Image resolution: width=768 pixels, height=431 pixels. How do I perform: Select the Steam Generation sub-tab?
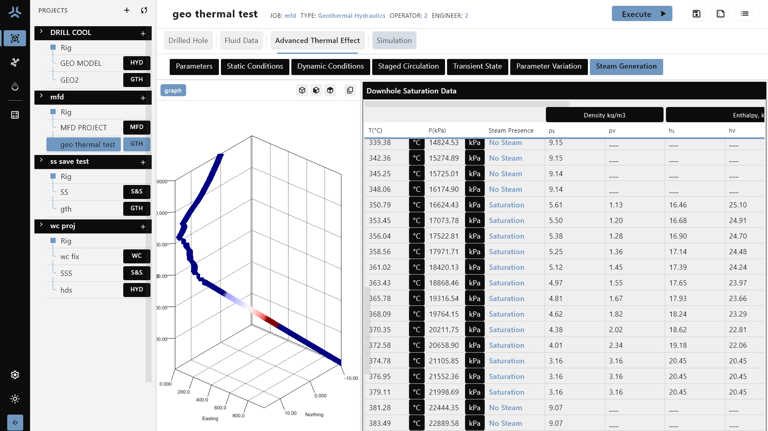point(626,67)
